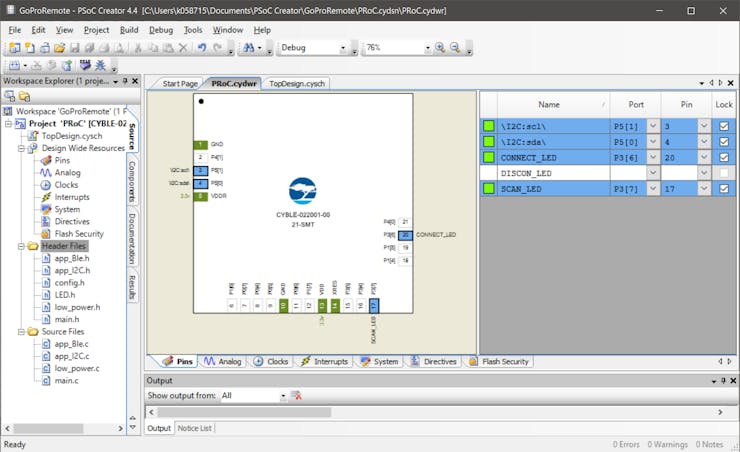Switch to the Analog tab at bottom
This screenshot has width=740, height=452.
(x=223, y=361)
